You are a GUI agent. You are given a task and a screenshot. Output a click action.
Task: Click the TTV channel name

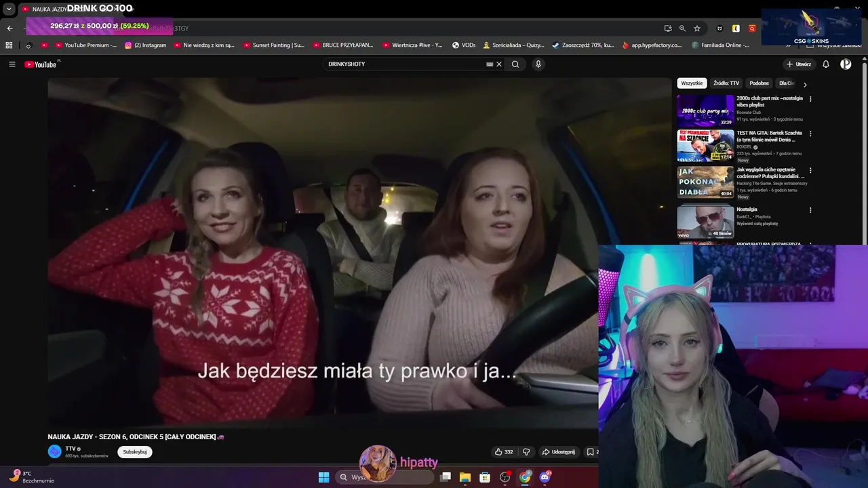(x=70, y=449)
